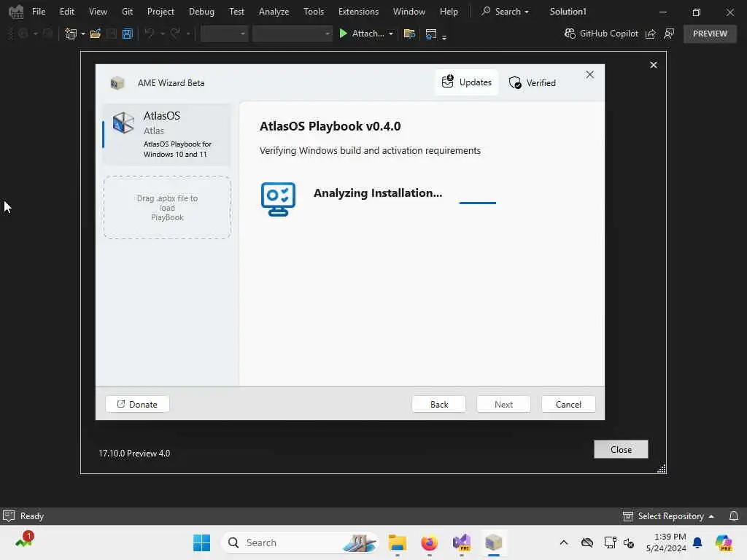Expand the Attach dropdown arrow
This screenshot has width=747, height=560.
coord(391,34)
